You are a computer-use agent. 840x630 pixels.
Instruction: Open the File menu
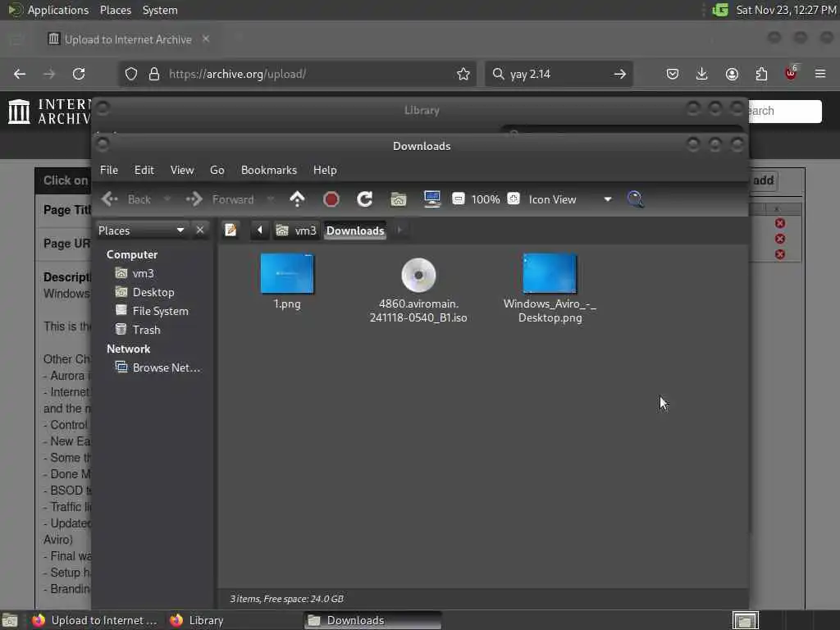tap(109, 170)
